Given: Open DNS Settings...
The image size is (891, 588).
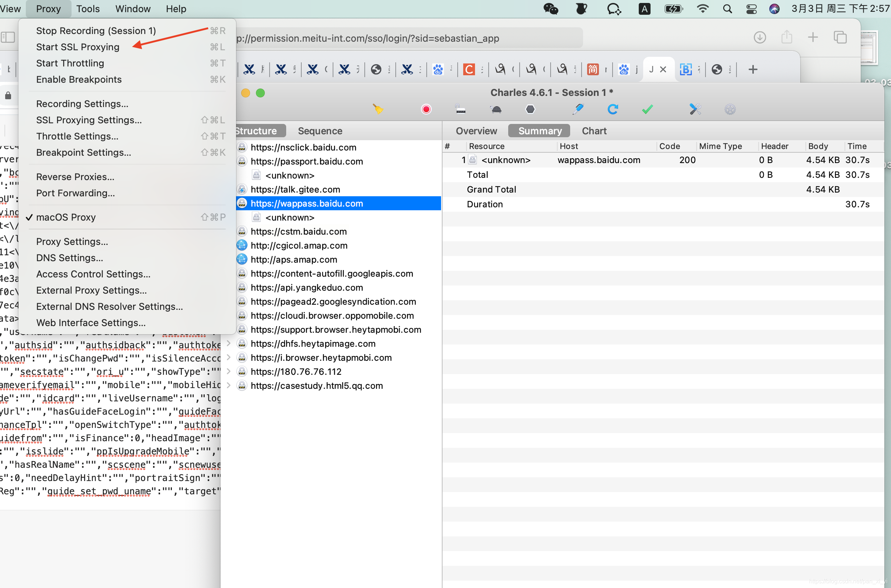Looking at the screenshot, I should point(127,258).
